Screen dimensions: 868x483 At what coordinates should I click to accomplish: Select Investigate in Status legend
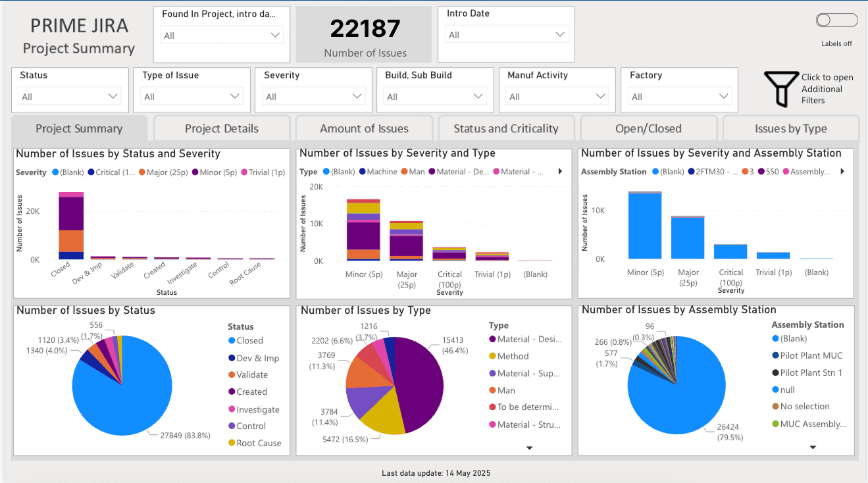tap(253, 409)
